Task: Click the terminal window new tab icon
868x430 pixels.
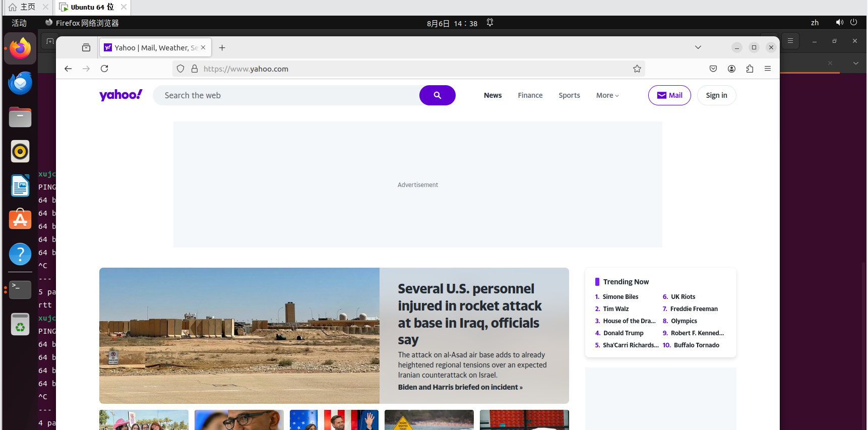Action: 49,41
